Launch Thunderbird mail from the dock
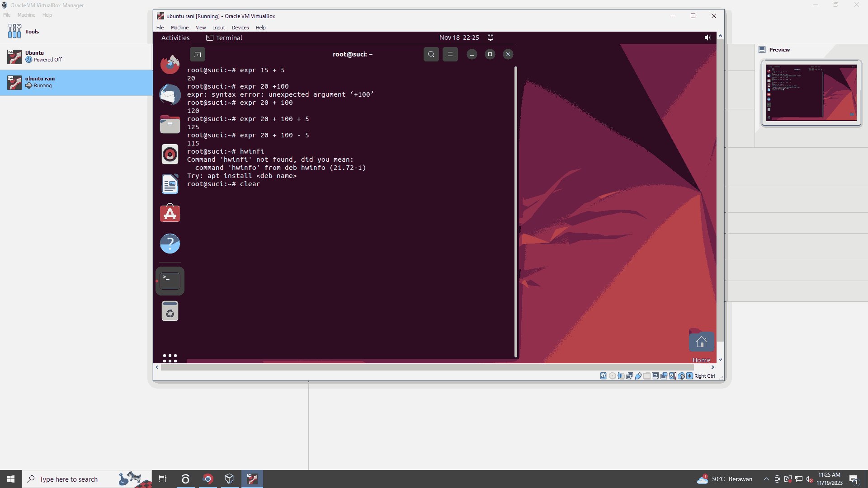 pos(170,94)
